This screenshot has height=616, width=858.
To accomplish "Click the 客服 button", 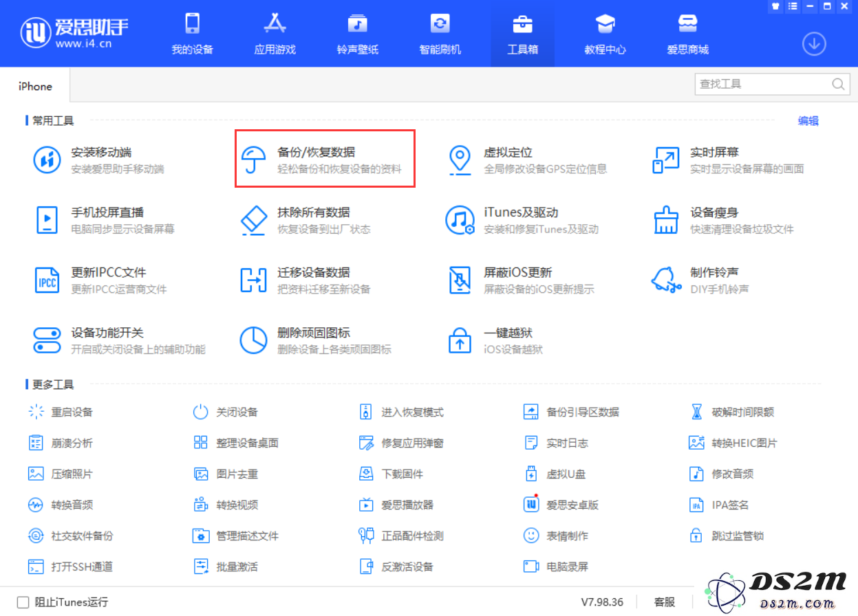I will (x=665, y=602).
